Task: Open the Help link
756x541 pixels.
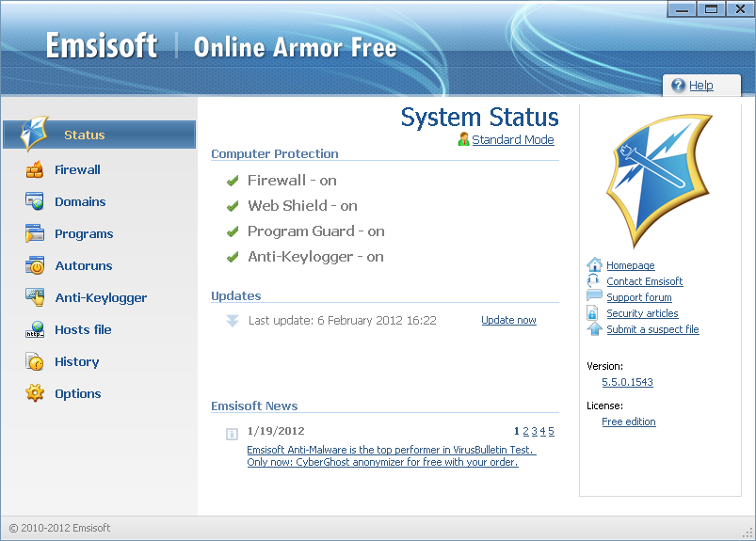Action: 701,86
